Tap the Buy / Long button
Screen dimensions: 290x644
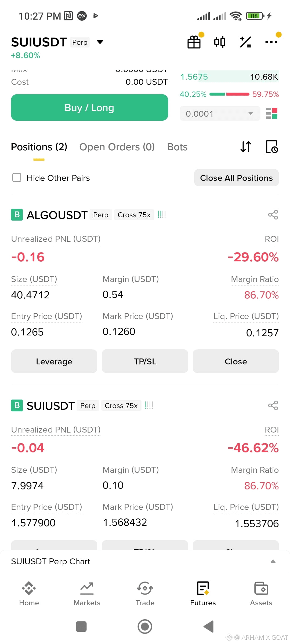[89, 108]
